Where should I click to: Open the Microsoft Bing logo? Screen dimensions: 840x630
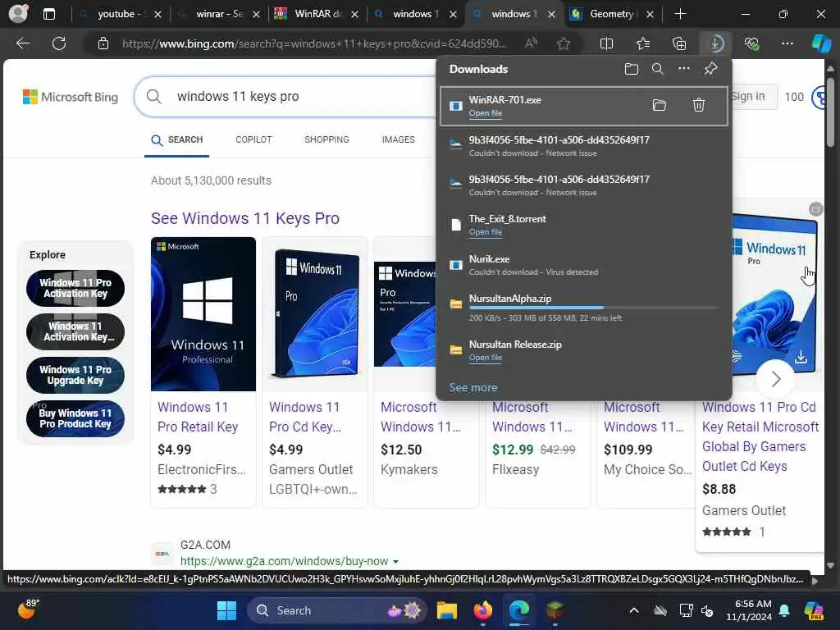pyautogui.click(x=71, y=97)
